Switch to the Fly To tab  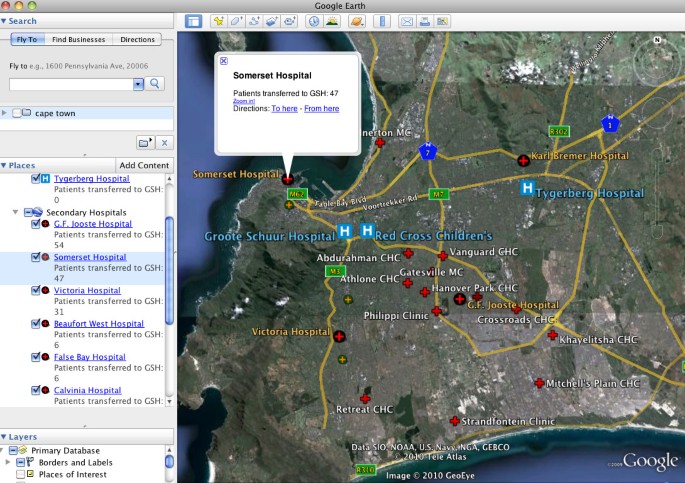pos(27,39)
